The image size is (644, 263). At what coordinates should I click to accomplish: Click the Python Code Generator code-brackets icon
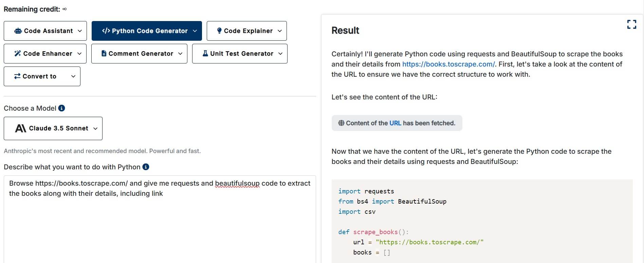tap(106, 31)
